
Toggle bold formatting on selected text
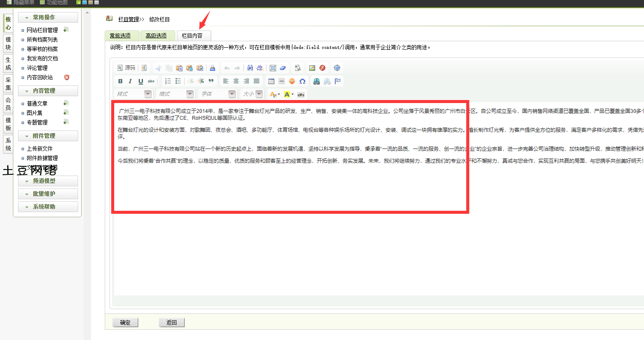pos(120,81)
